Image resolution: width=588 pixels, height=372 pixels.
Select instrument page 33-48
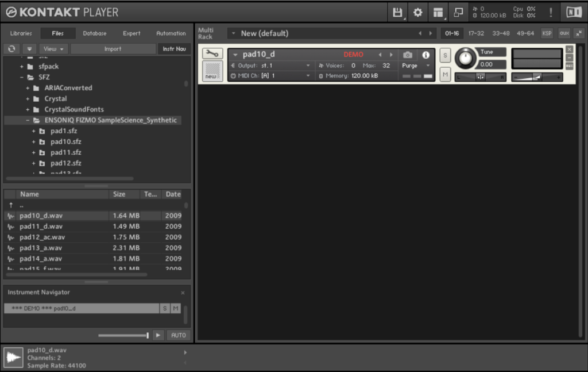pos(501,33)
